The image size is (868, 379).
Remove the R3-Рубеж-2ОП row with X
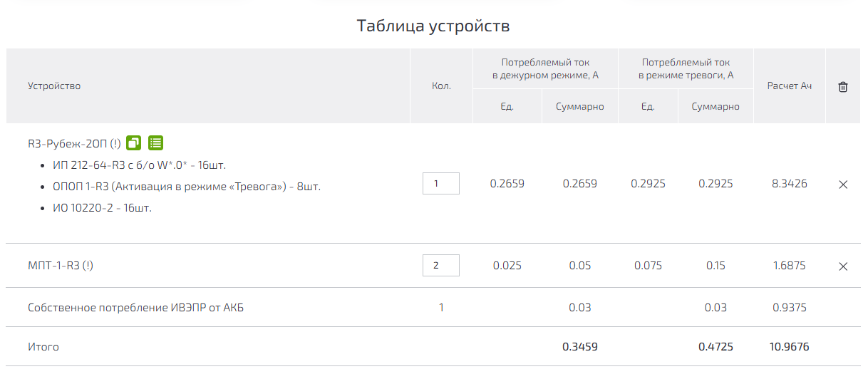click(843, 185)
